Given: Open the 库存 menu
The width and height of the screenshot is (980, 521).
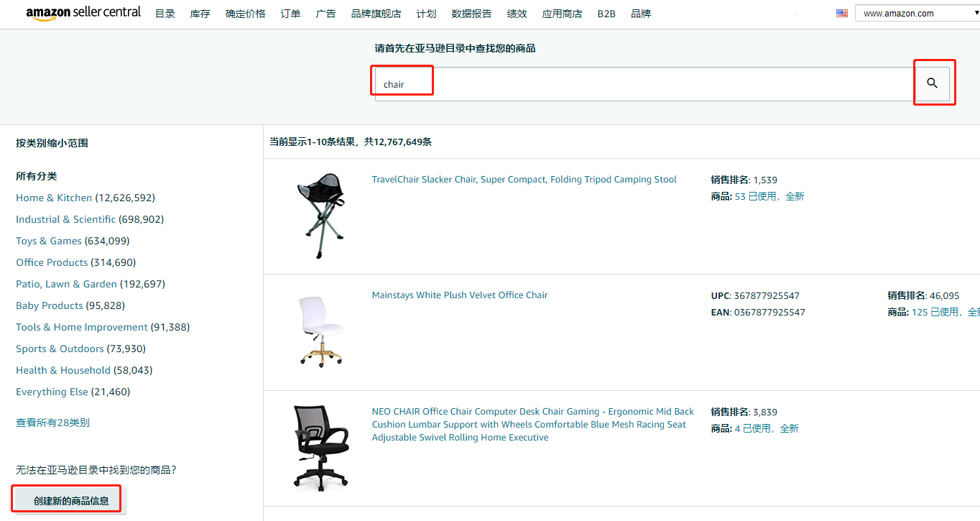Looking at the screenshot, I should [200, 14].
